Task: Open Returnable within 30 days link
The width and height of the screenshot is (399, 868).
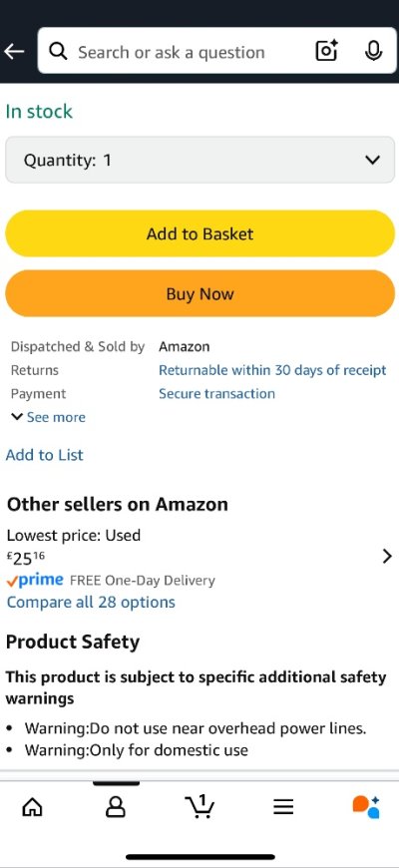Action: [272, 370]
